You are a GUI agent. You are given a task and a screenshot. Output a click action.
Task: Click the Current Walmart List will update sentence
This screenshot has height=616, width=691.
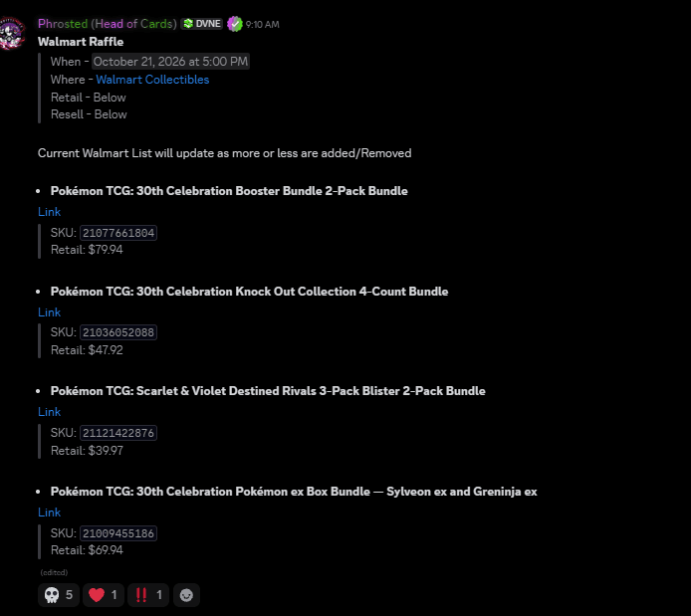(225, 153)
